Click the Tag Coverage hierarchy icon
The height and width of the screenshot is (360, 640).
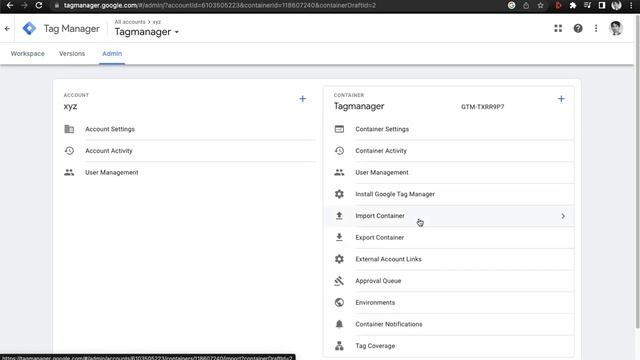pos(339,346)
